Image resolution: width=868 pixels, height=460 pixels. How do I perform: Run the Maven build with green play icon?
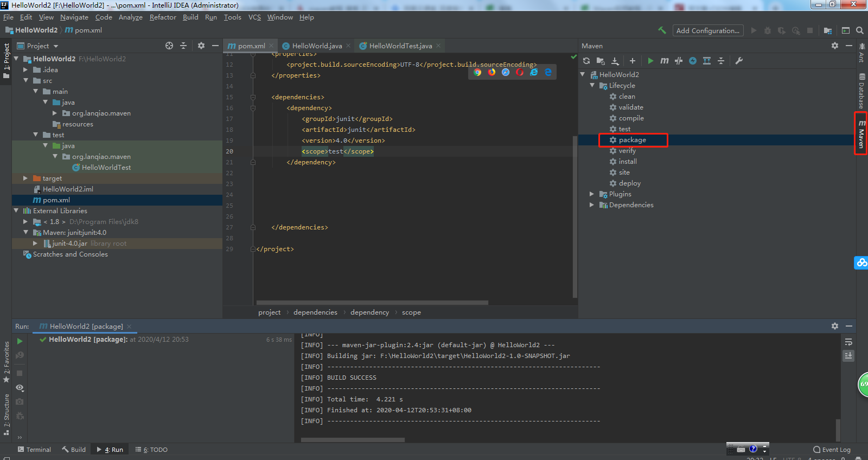click(x=650, y=61)
